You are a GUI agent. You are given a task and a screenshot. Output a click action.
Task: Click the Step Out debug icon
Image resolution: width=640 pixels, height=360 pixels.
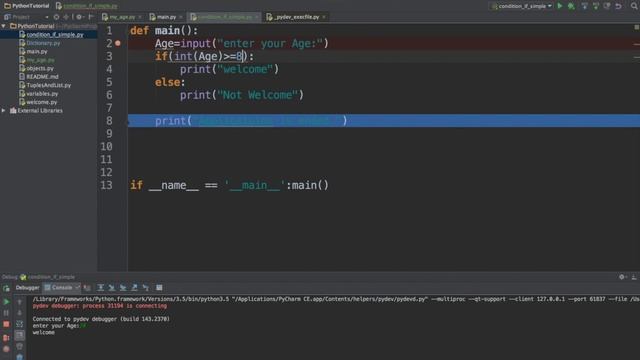point(134,288)
